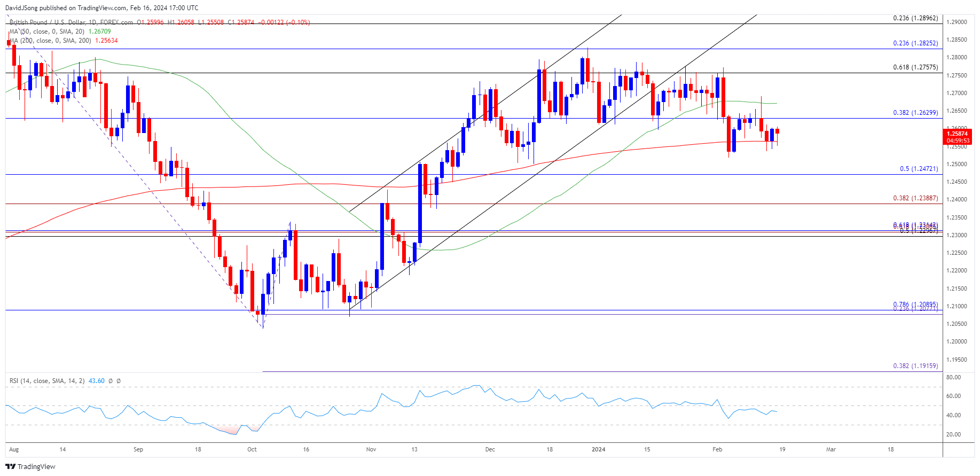The width and height of the screenshot is (980, 476).
Task: Click the Fibonacci 0.786 (1.20895) label
Action: click(915, 305)
